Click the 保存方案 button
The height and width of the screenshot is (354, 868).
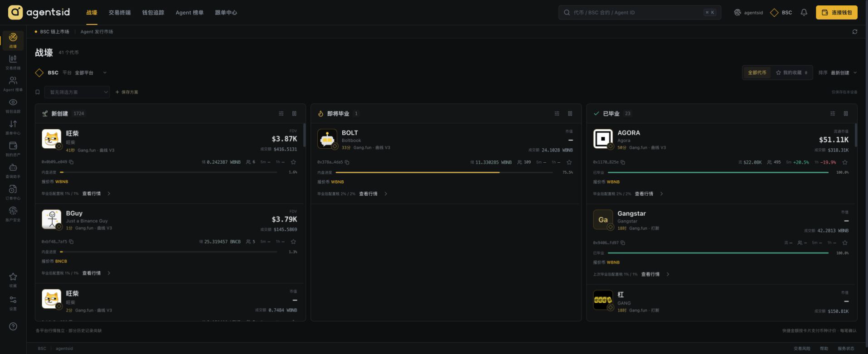127,92
